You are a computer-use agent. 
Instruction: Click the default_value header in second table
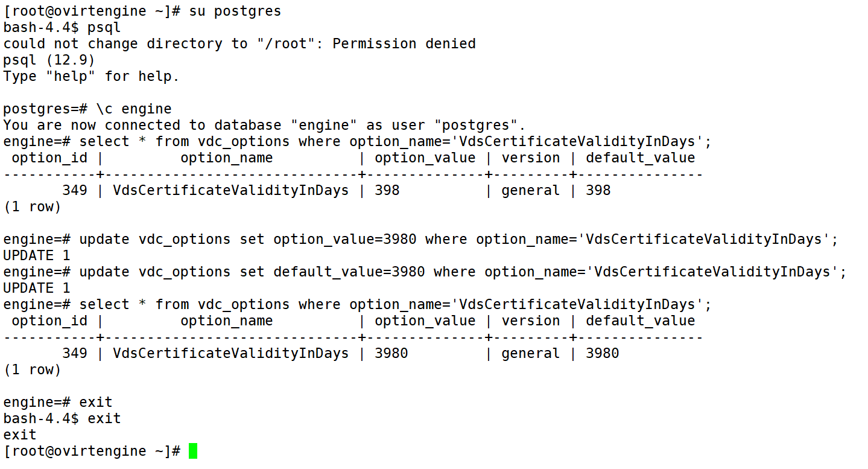click(640, 321)
